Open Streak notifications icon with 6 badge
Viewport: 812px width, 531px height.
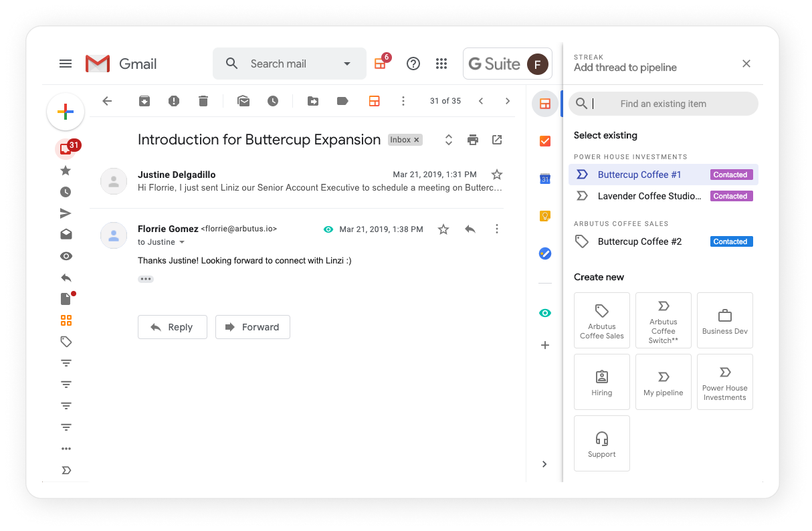382,62
